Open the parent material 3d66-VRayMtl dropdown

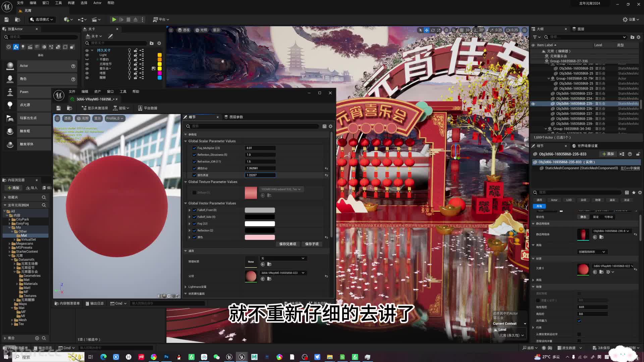[x=283, y=273]
